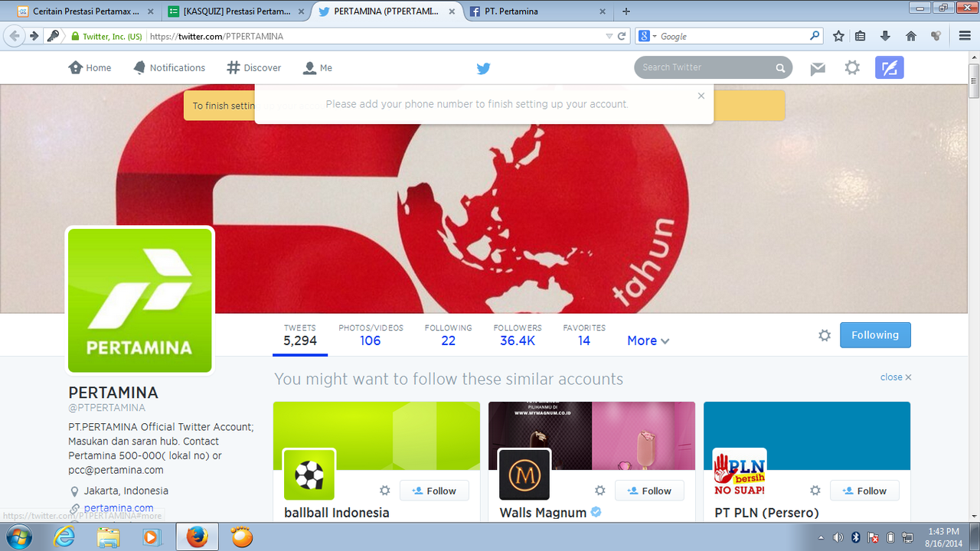Open direct messages envelope icon
The height and width of the screenshot is (551, 980).
click(x=818, y=68)
